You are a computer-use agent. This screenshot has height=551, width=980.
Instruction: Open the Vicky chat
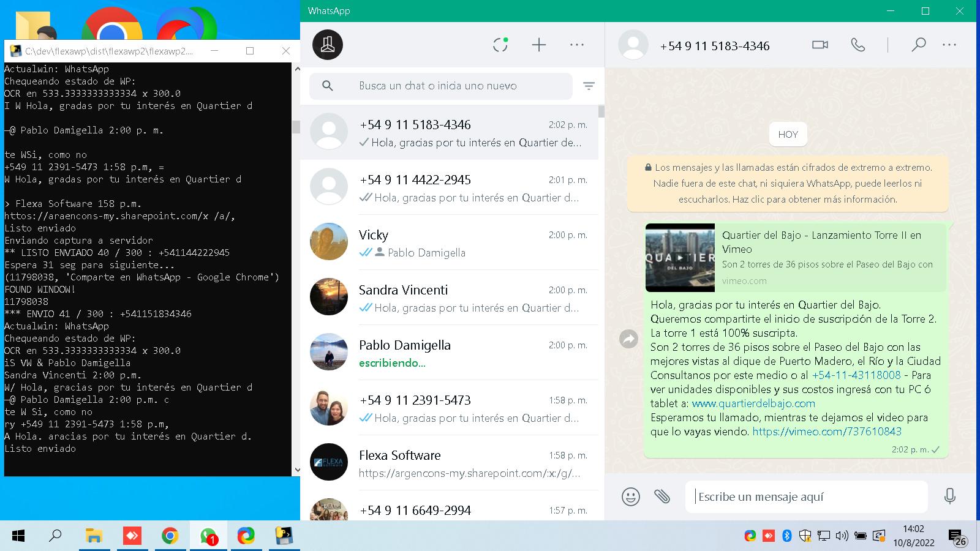[449, 242]
